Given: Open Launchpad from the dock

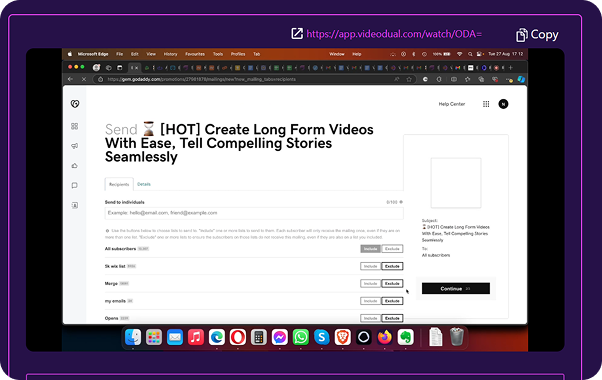Looking at the screenshot, I should coord(154,337).
